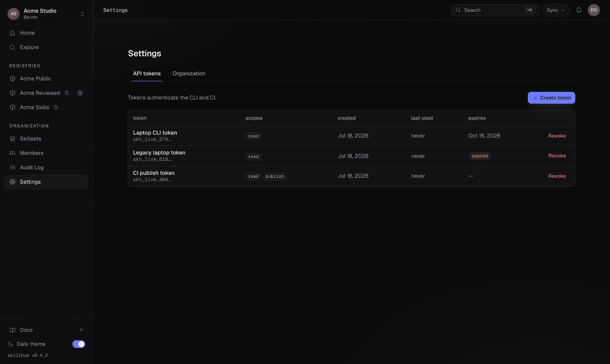Screen dimensions: 610x364
Task: Click the Home house icon in sidebar
Action: point(12,33)
